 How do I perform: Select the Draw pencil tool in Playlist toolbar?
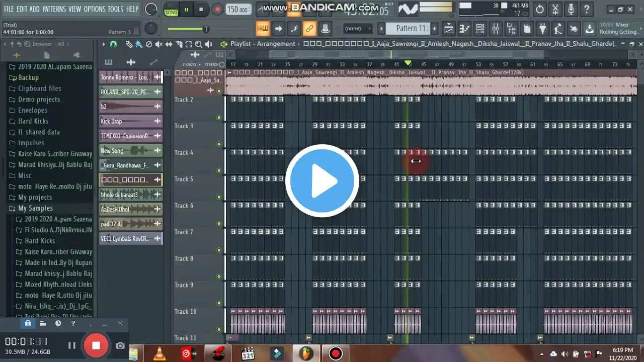[x=129, y=44]
